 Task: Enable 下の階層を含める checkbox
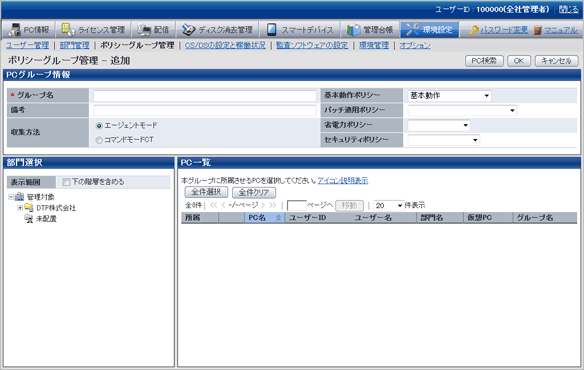pyautogui.click(x=66, y=182)
